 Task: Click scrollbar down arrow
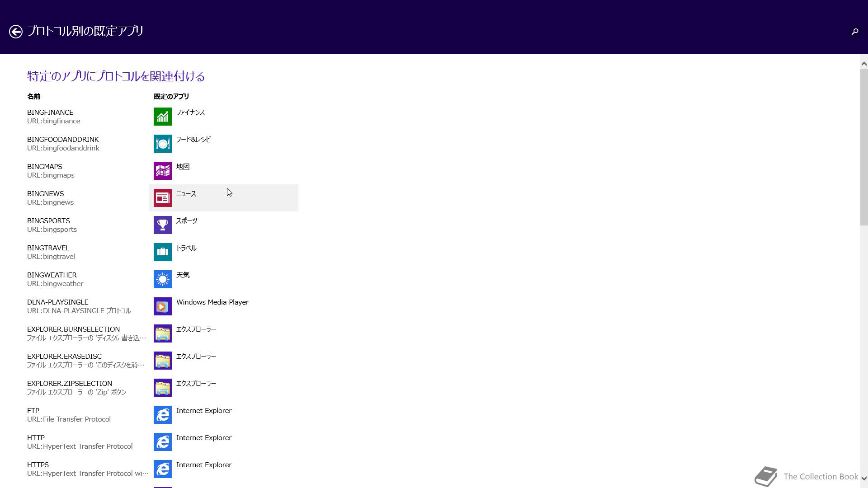pyautogui.click(x=864, y=478)
